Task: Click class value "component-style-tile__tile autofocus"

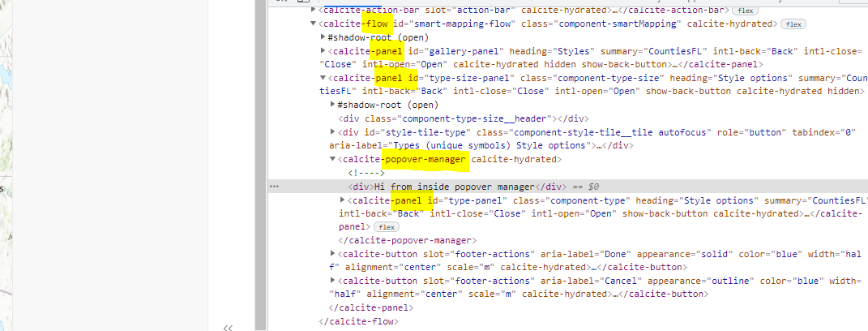Action: click(x=612, y=132)
